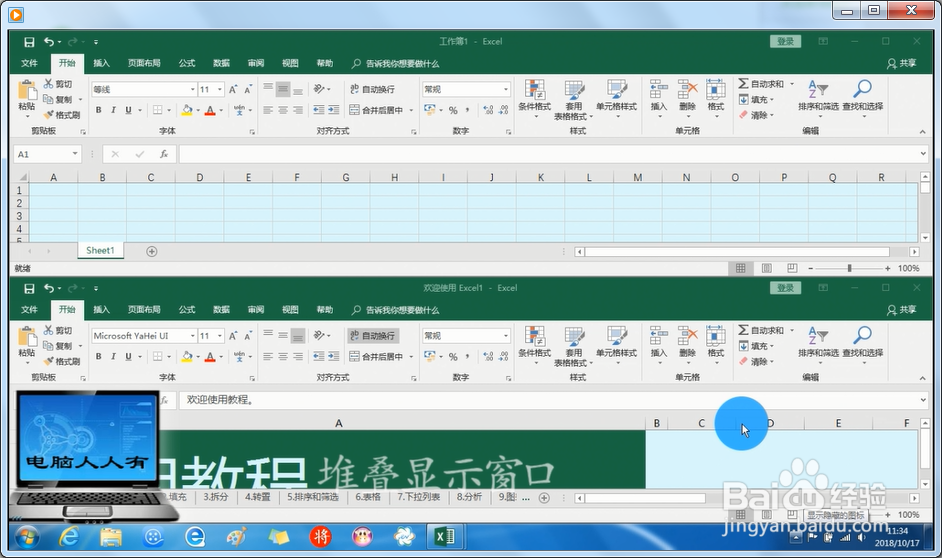The image size is (942, 558).
Task: Open Find & Select (查找和选择) in top window
Action: [863, 98]
